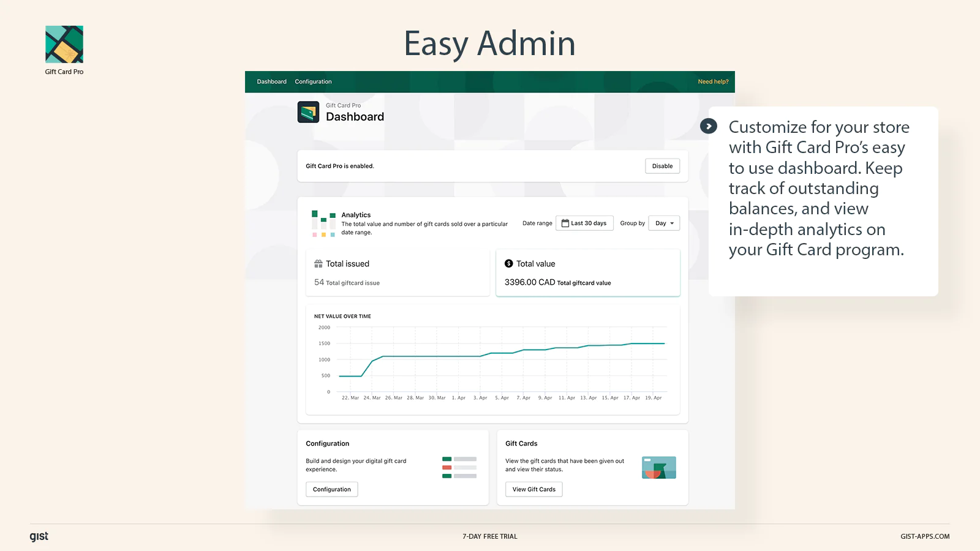
Task: Disable Gift Card Pro
Action: [662, 166]
